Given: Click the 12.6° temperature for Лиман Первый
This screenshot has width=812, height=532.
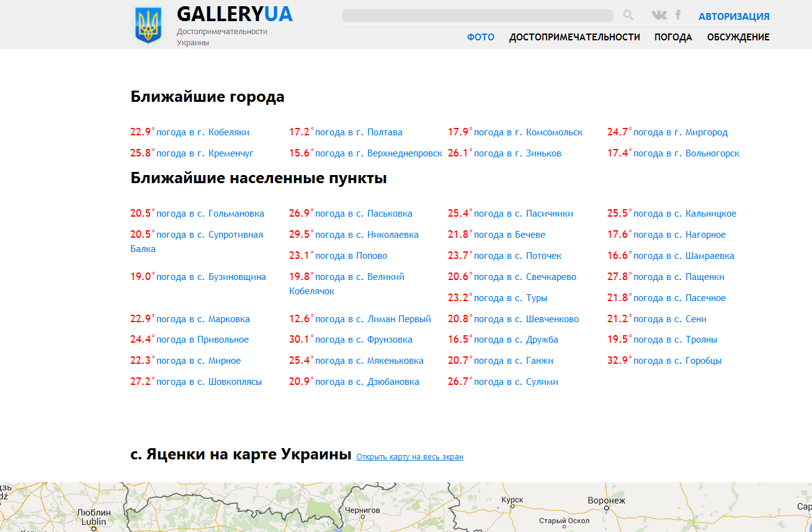Looking at the screenshot, I should (x=301, y=318).
